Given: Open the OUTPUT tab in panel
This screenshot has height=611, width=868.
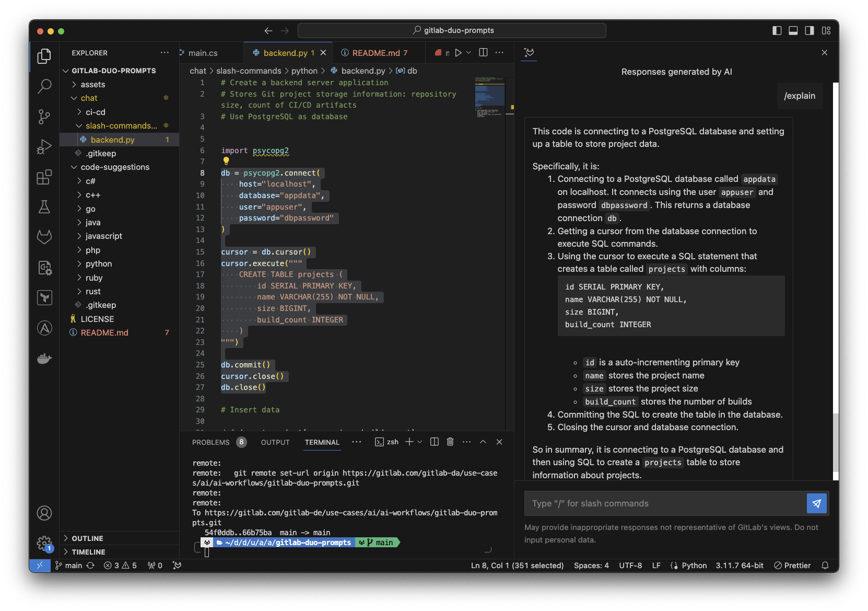Looking at the screenshot, I should click(x=275, y=442).
